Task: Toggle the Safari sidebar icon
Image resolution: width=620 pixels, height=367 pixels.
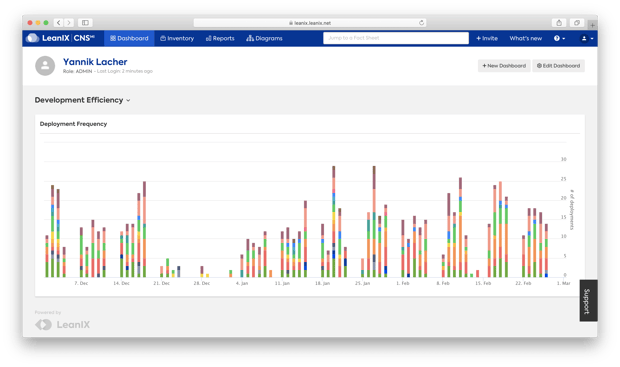Action: [85, 23]
